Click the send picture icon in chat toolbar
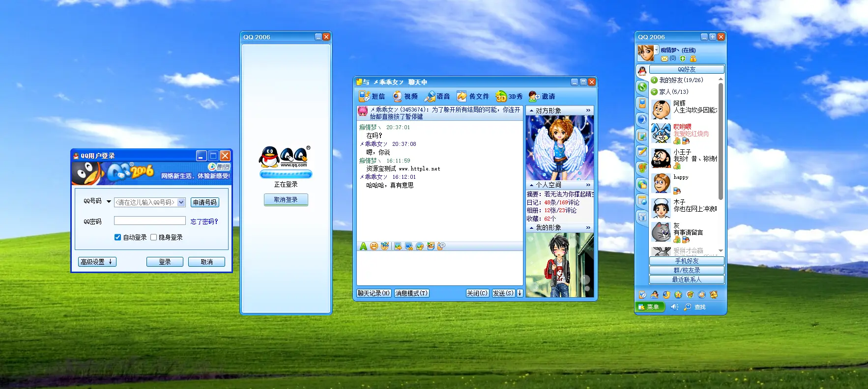868x389 pixels. [398, 246]
